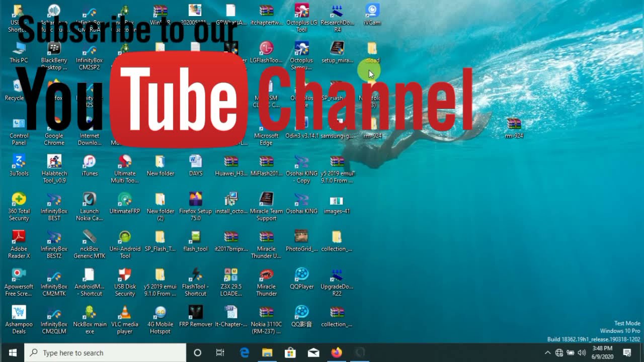Click the it2017brripx archive icon

pyautogui.click(x=231, y=241)
